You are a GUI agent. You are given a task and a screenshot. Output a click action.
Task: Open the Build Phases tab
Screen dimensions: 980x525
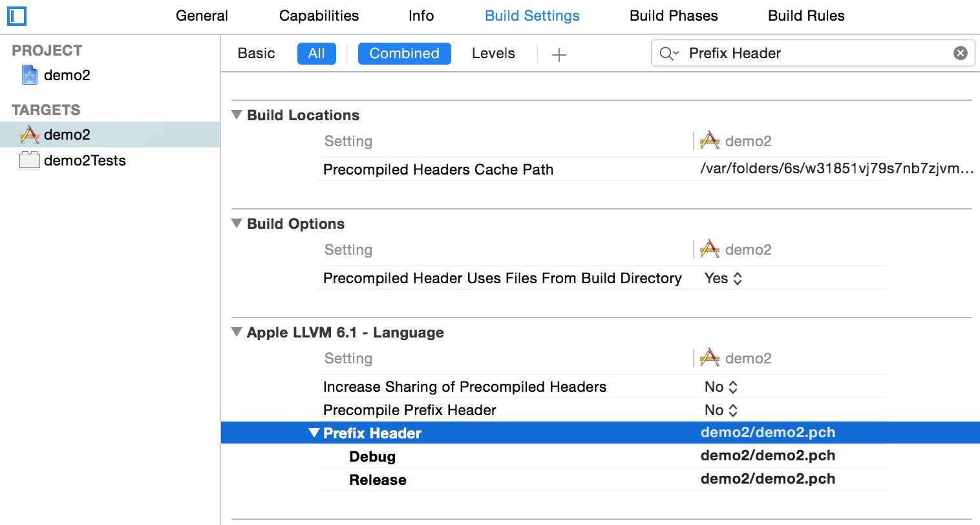674,16
